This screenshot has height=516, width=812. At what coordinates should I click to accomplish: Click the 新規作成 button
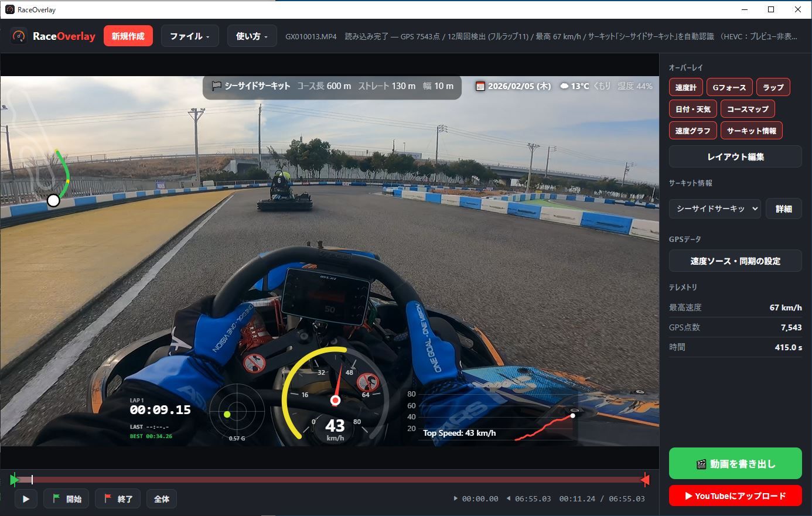click(128, 36)
